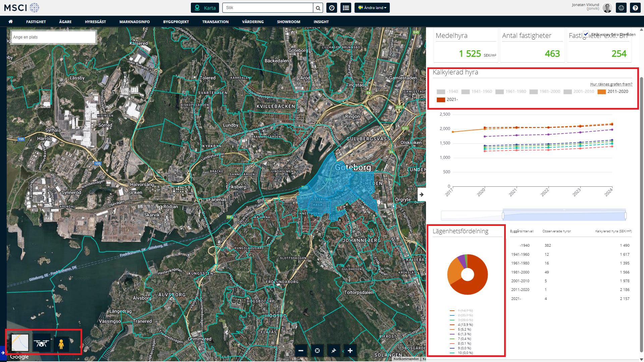Activate the drone aerial view icon
644x362 pixels.
(42, 343)
